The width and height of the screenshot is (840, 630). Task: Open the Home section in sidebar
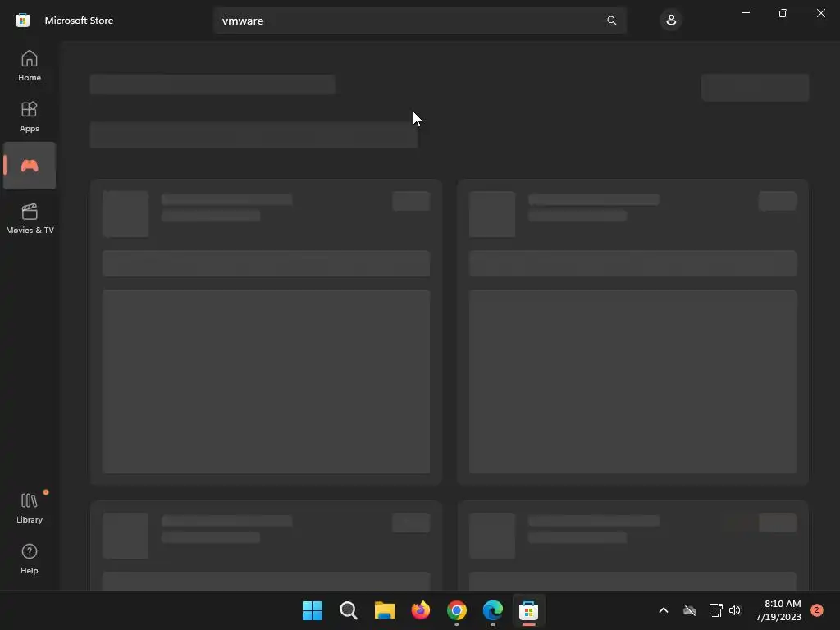point(30,66)
